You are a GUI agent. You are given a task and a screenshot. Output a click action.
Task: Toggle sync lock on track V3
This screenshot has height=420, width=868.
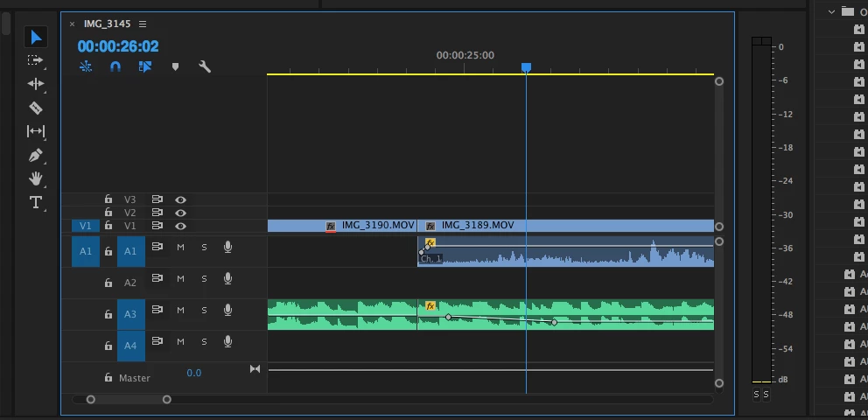point(157,199)
